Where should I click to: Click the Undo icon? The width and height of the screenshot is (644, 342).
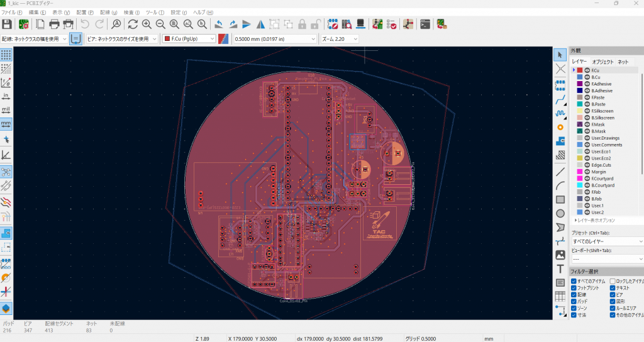coord(85,25)
